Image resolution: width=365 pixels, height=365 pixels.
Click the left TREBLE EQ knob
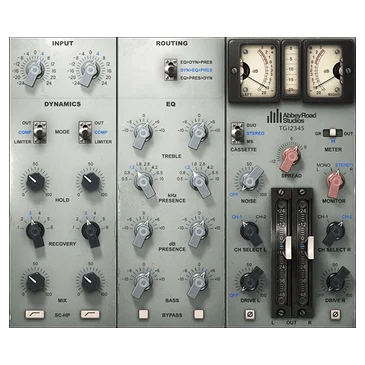143,134
